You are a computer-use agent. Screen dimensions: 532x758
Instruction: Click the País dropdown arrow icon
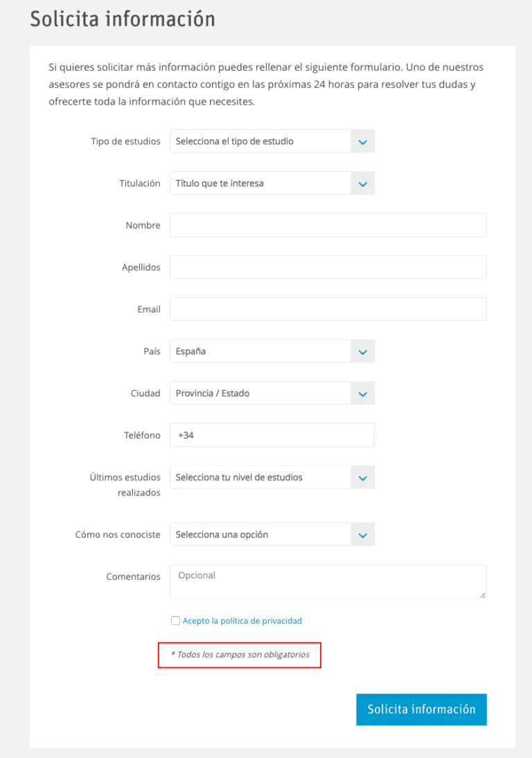tap(362, 351)
